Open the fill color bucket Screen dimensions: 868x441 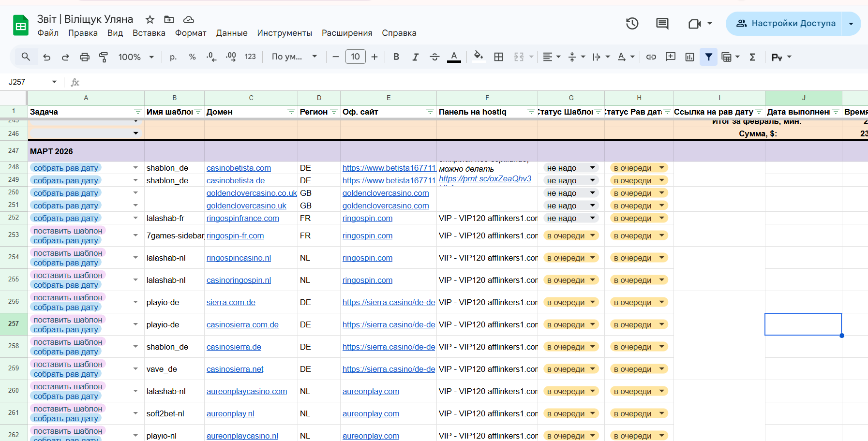[x=478, y=57]
